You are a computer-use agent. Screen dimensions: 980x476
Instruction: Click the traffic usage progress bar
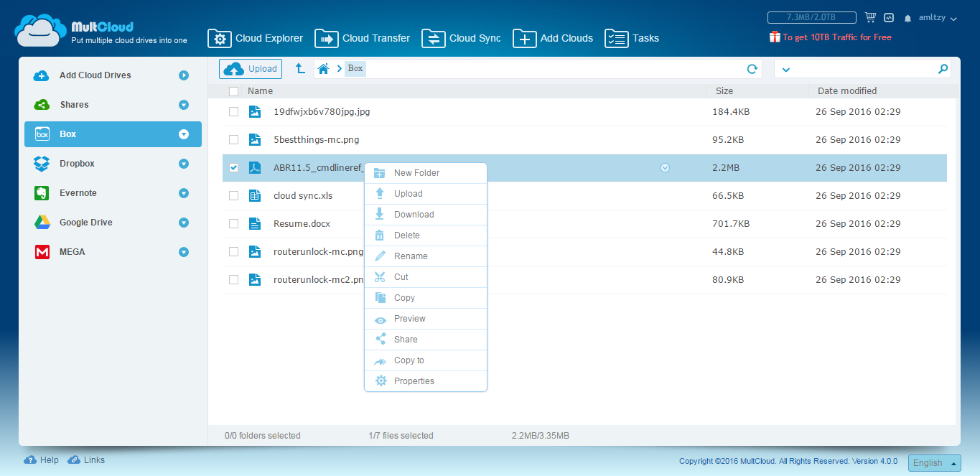(x=811, y=17)
